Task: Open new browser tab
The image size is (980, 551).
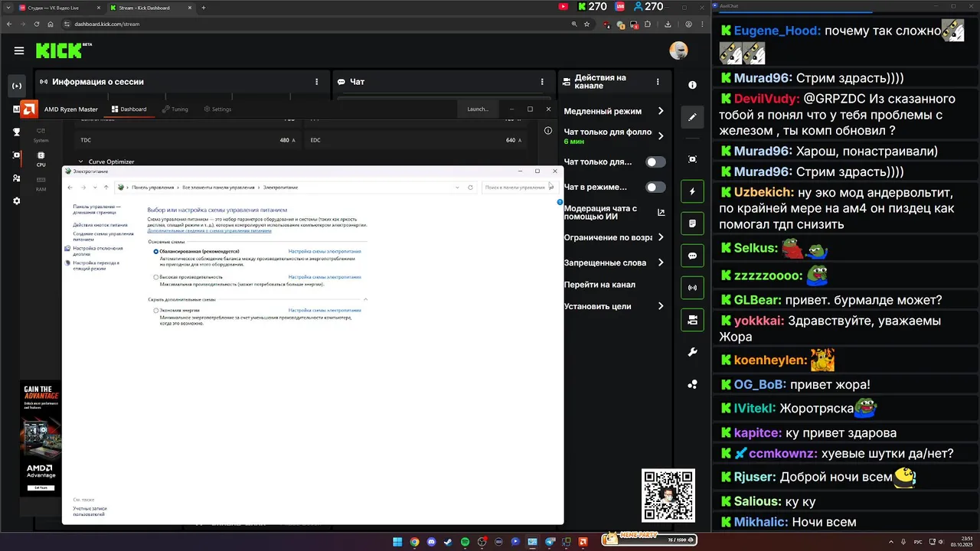Action: tap(204, 8)
